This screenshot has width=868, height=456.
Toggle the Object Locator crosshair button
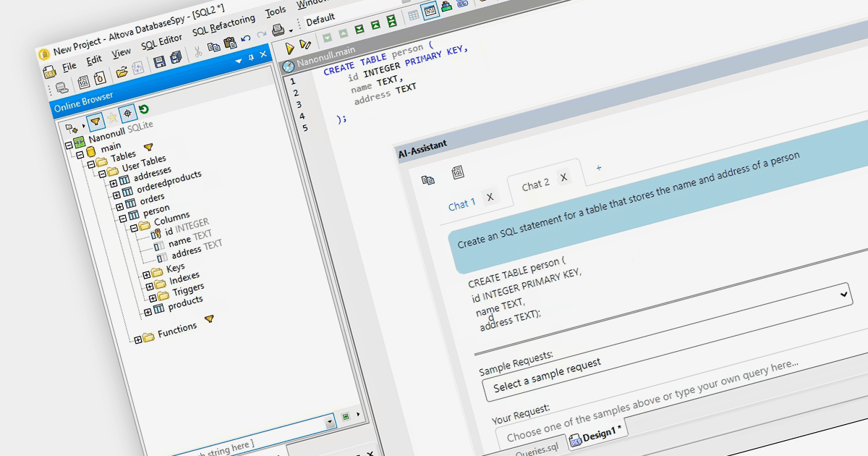(127, 114)
